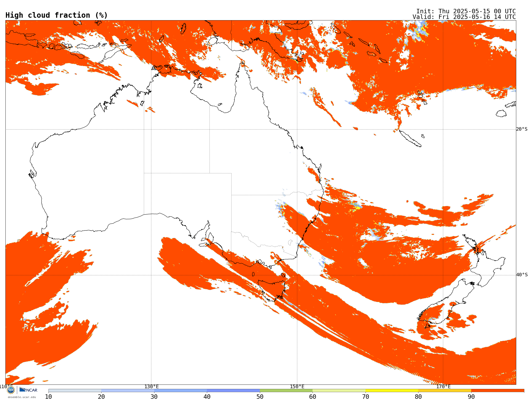The width and height of the screenshot is (532, 400).
Task: Click the ensemble.ucar.edu text
Action: (22, 397)
